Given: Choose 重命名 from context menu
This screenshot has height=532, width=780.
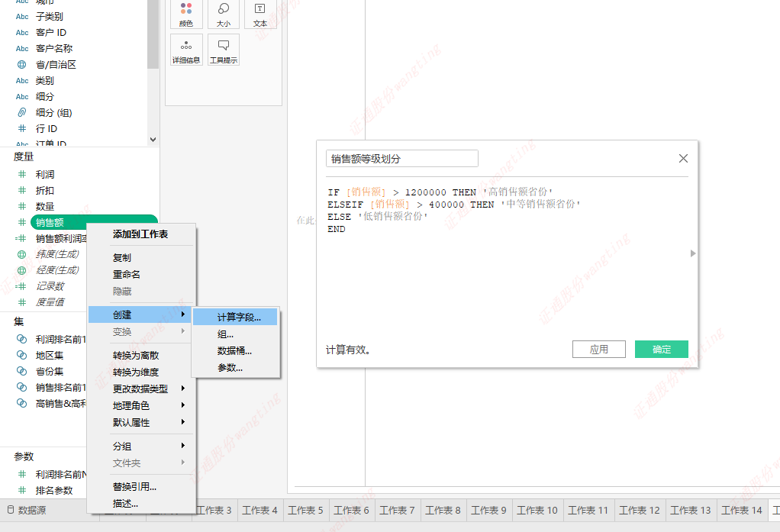Looking at the screenshot, I should click(140, 275).
